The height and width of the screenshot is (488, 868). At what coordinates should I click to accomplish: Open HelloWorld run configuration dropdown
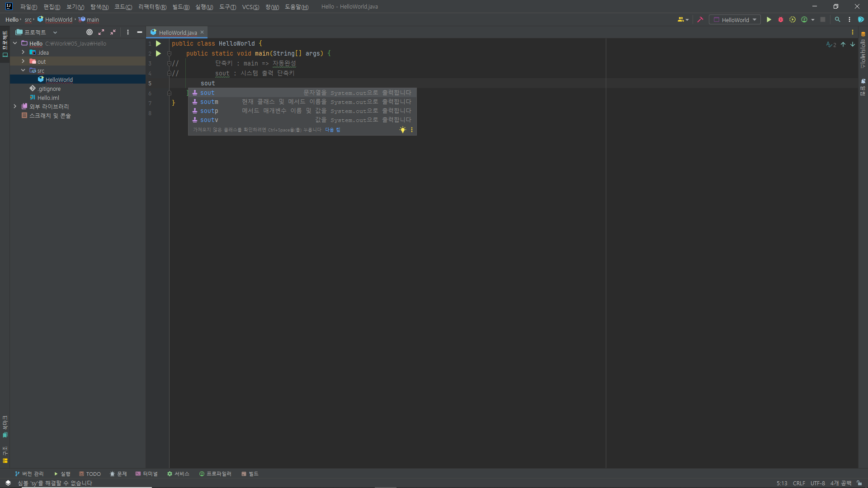tap(735, 20)
